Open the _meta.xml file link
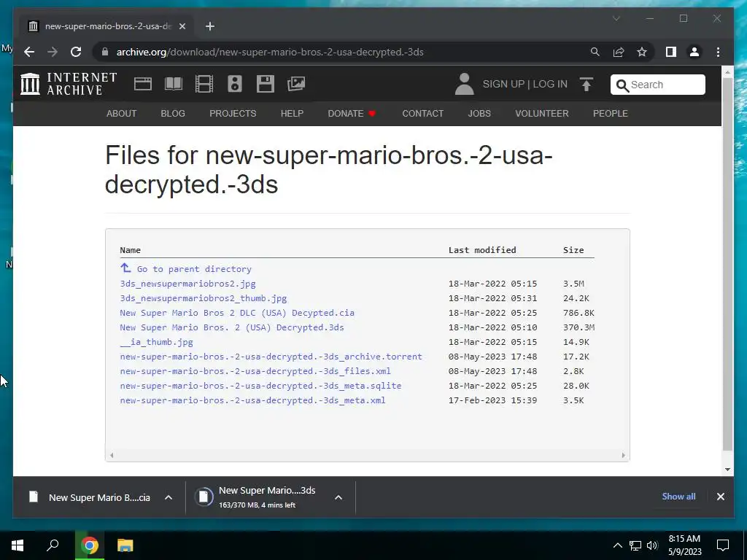This screenshot has width=747, height=560. (252, 400)
